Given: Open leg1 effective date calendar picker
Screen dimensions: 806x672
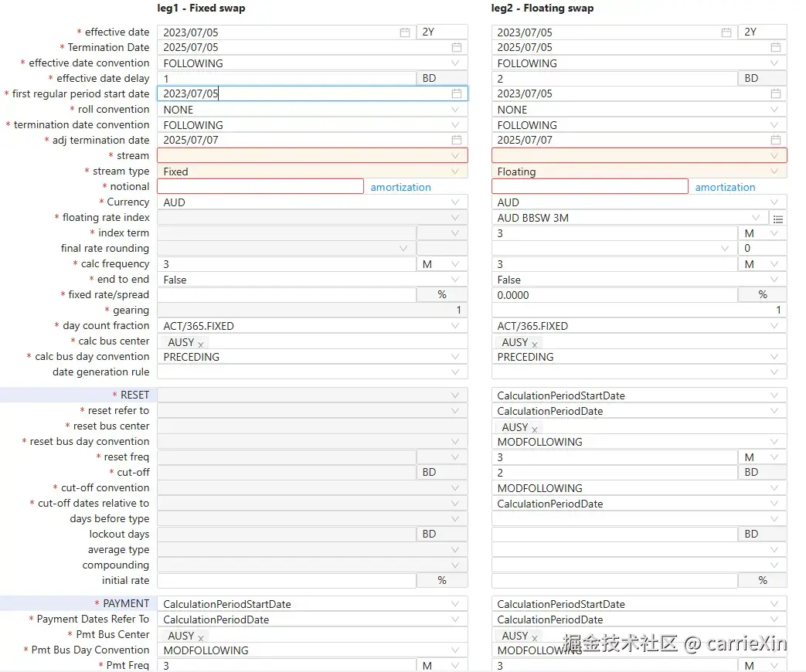Looking at the screenshot, I should [x=405, y=32].
